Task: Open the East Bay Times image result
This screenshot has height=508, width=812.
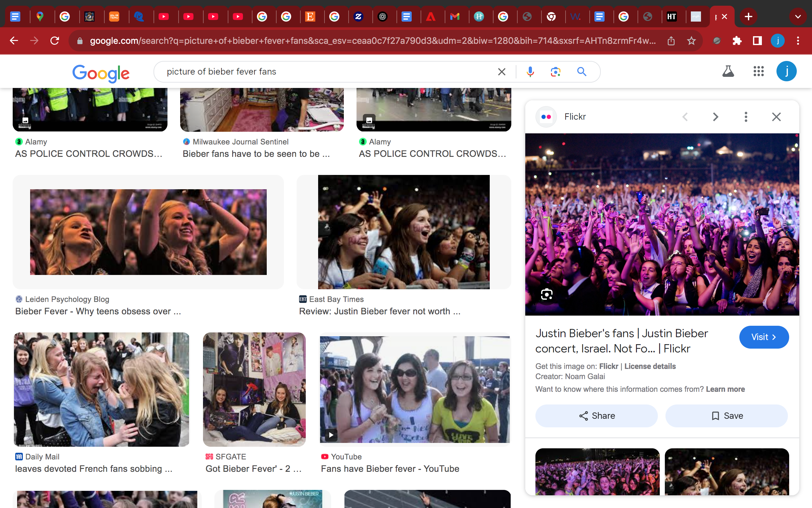Action: [404, 232]
